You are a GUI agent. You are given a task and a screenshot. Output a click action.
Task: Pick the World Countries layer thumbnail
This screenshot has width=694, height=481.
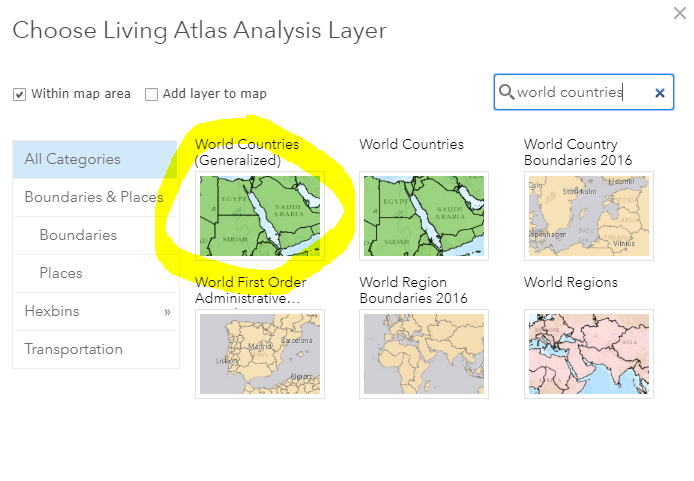424,216
